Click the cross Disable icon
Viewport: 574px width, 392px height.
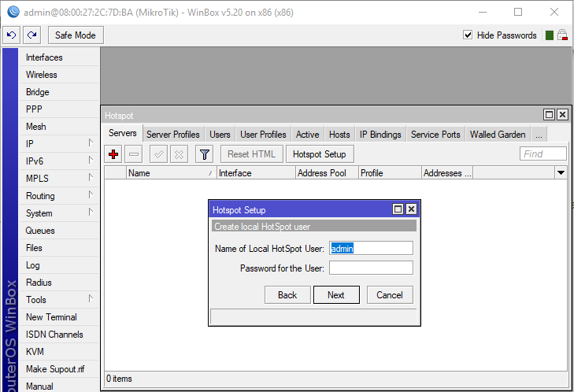(x=179, y=154)
